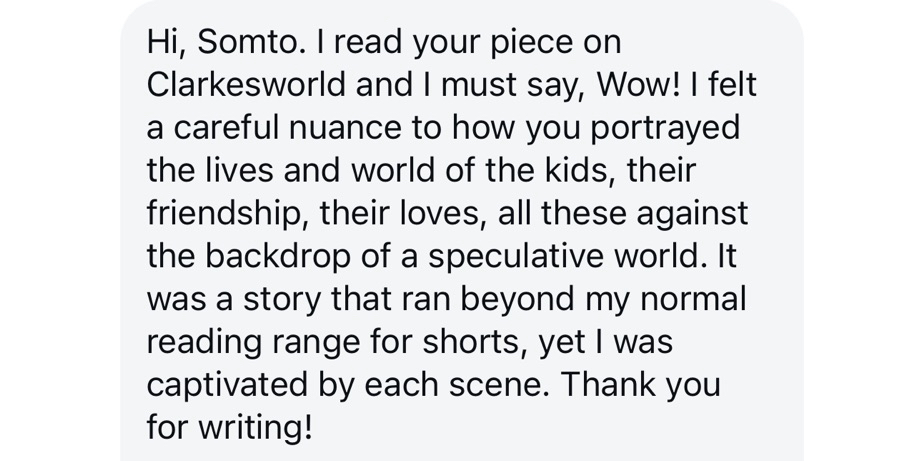Click the word "friendship" in the message
Viewport: 922px width, 461px height.
(230, 213)
